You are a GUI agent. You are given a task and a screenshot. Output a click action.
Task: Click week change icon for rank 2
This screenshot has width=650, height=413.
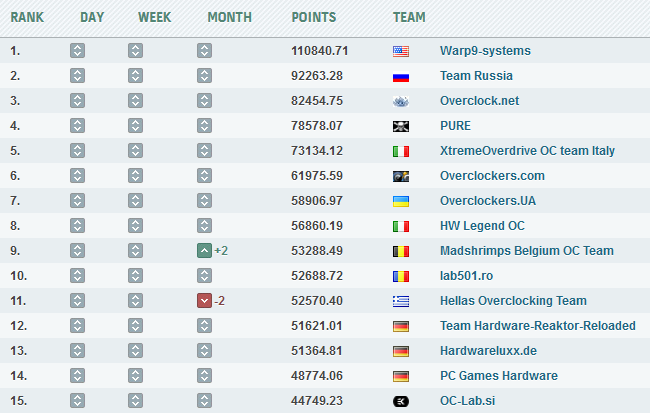point(136,75)
